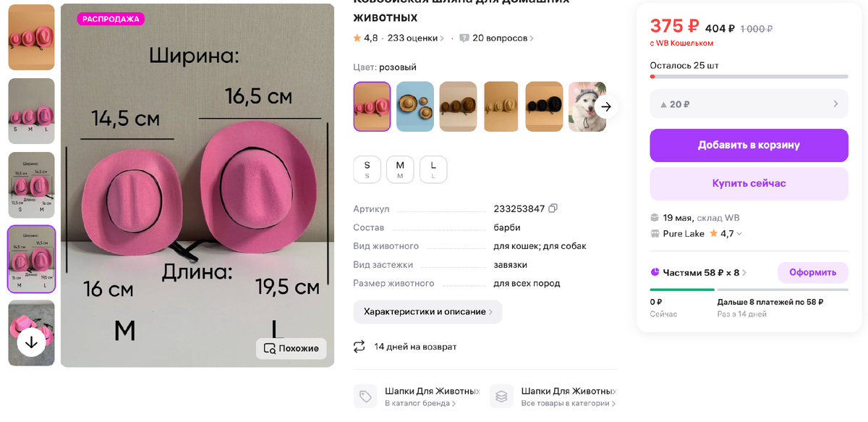Click Купить сейчас button
The width and height of the screenshot is (868, 422).
tap(749, 184)
